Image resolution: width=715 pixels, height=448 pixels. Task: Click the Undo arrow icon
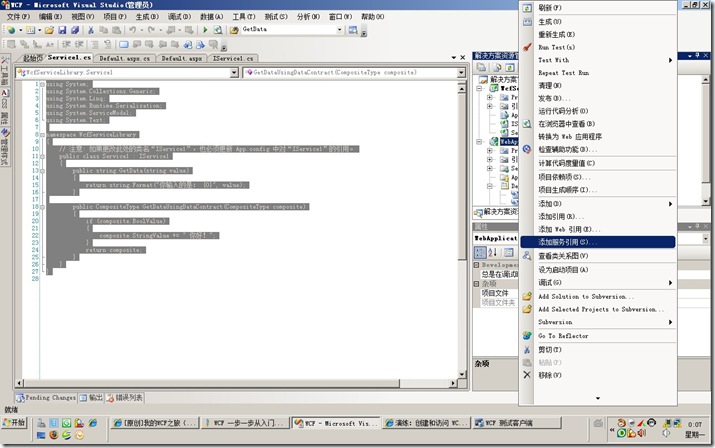pyautogui.click(x=132, y=30)
